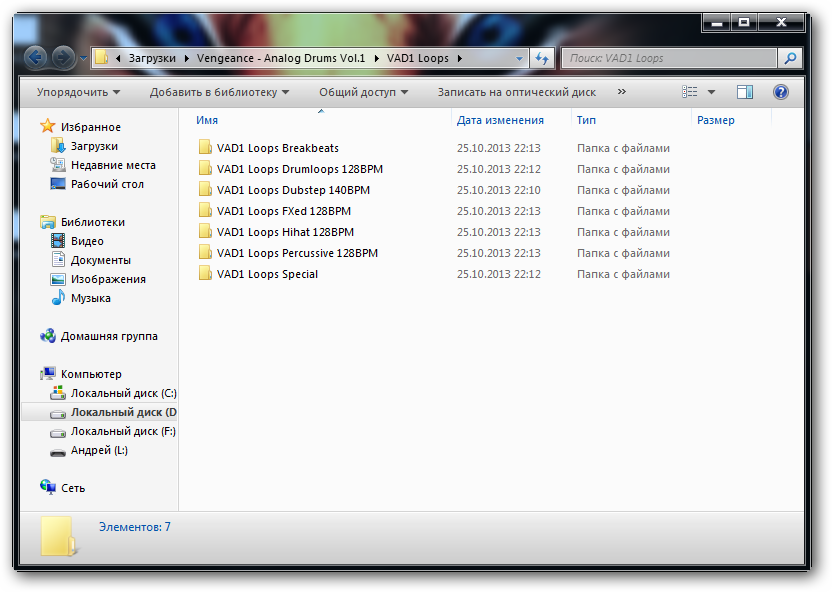Expand the address bar history dropdown
Image resolution: width=832 pixels, height=592 pixels.
pyautogui.click(x=519, y=58)
